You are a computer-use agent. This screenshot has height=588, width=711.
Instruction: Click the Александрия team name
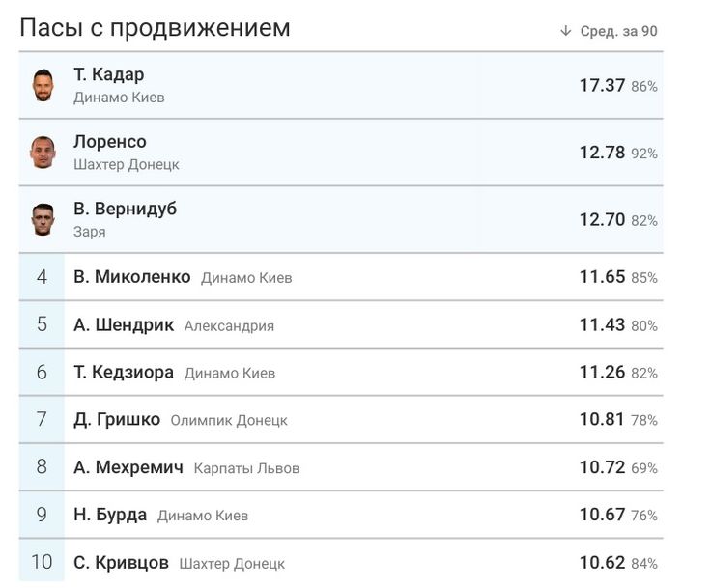(x=229, y=326)
